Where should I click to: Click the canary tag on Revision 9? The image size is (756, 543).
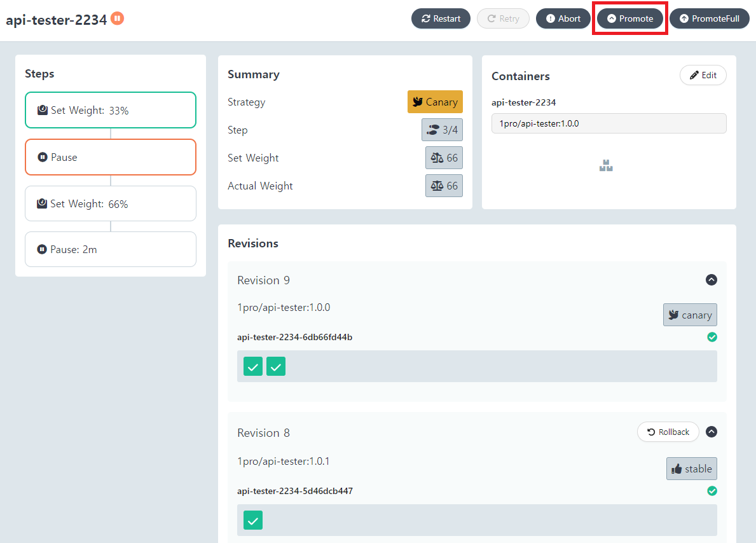pyautogui.click(x=690, y=315)
